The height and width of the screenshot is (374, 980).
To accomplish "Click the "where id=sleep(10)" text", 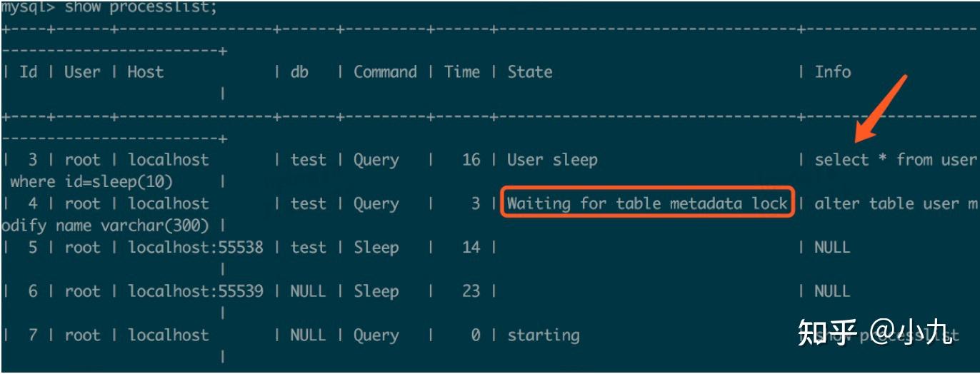I will [91, 181].
